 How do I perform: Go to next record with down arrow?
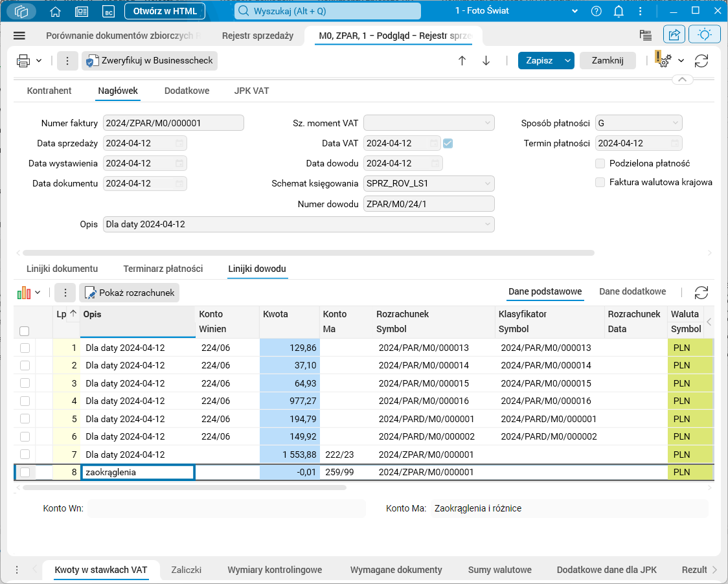[x=486, y=61]
